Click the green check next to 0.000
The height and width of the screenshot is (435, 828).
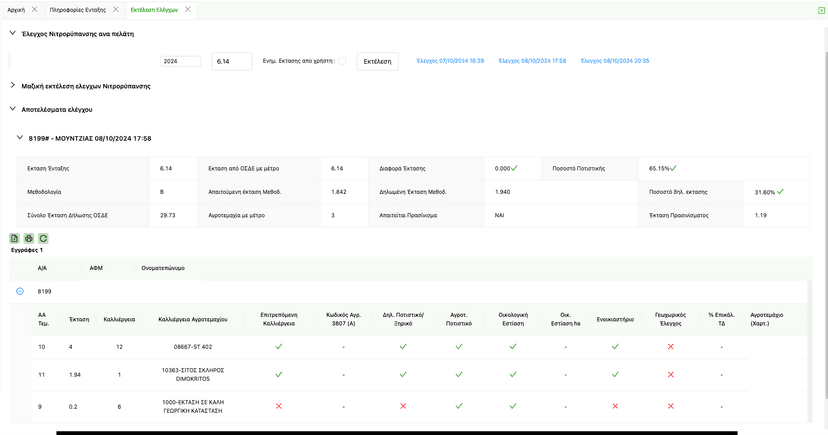(x=514, y=168)
